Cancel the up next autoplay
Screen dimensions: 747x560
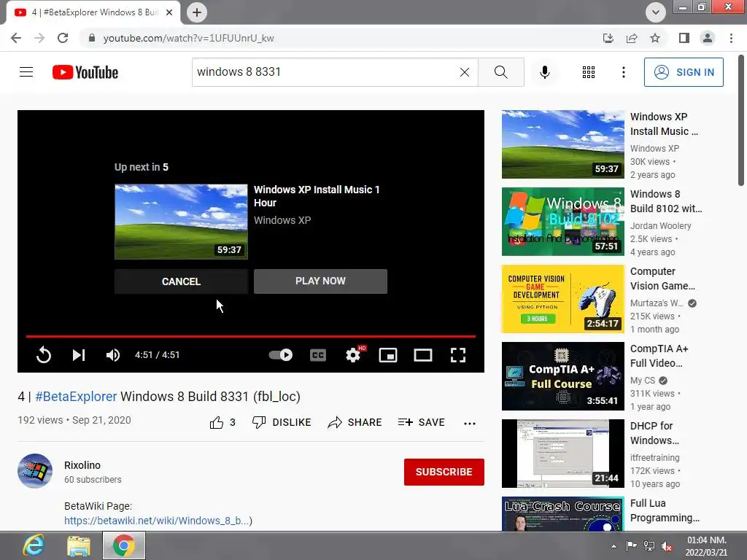click(181, 281)
